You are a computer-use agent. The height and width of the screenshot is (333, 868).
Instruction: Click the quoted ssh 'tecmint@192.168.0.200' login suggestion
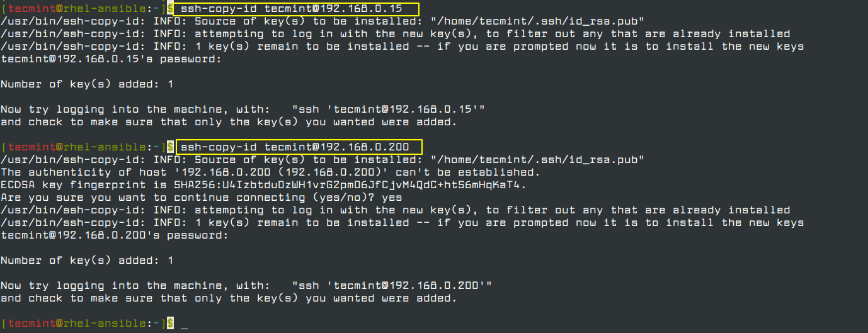(392, 286)
